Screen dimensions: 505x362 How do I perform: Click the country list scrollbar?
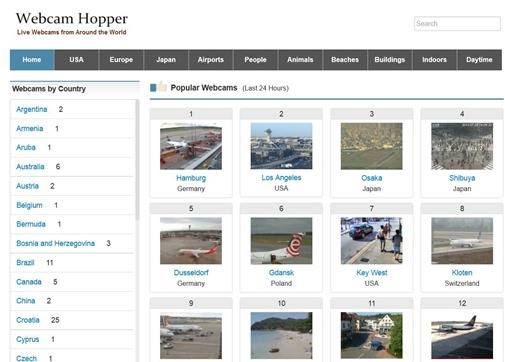point(137,160)
